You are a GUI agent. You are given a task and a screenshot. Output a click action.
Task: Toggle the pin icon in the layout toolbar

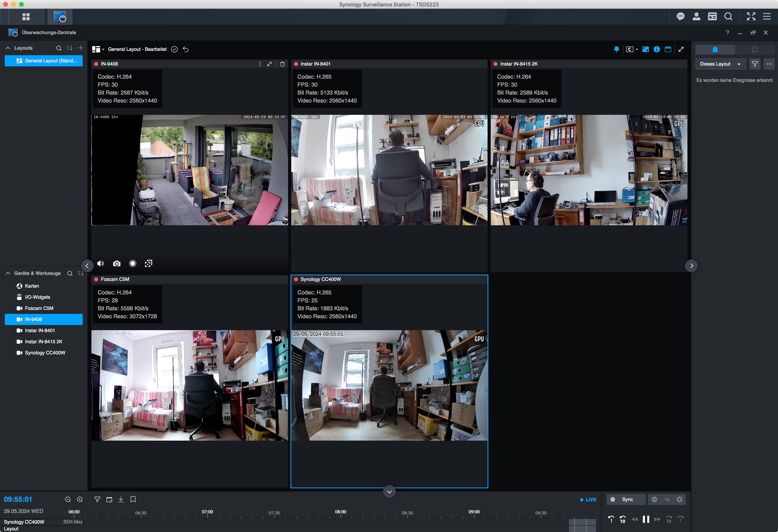tap(616, 49)
